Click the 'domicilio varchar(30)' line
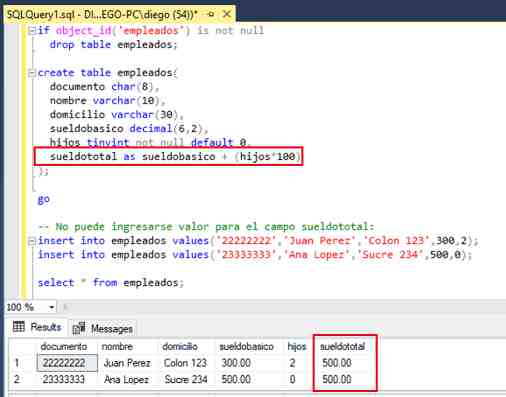 [x=117, y=115]
